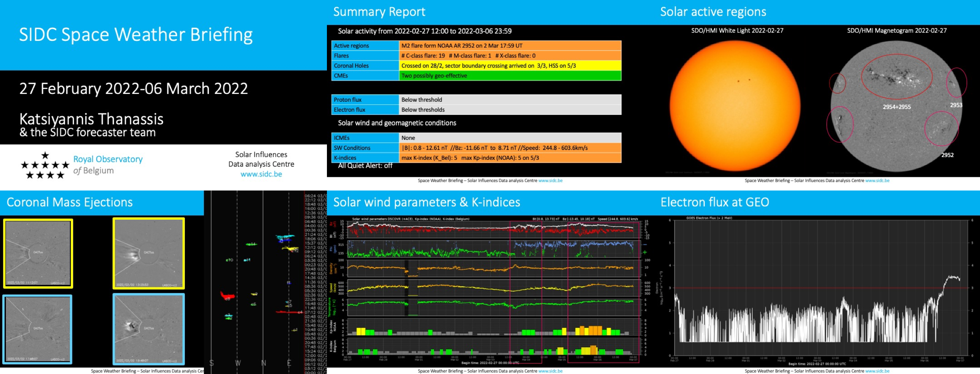This screenshot has height=374, width=980.
Task: Click the Royal Observatory of Belgium star logo
Action: click(x=45, y=166)
